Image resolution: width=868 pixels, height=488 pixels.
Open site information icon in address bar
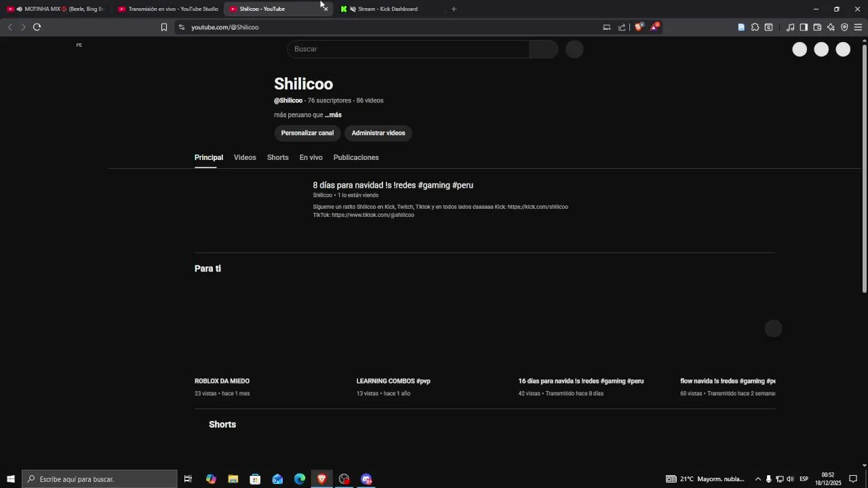181,27
